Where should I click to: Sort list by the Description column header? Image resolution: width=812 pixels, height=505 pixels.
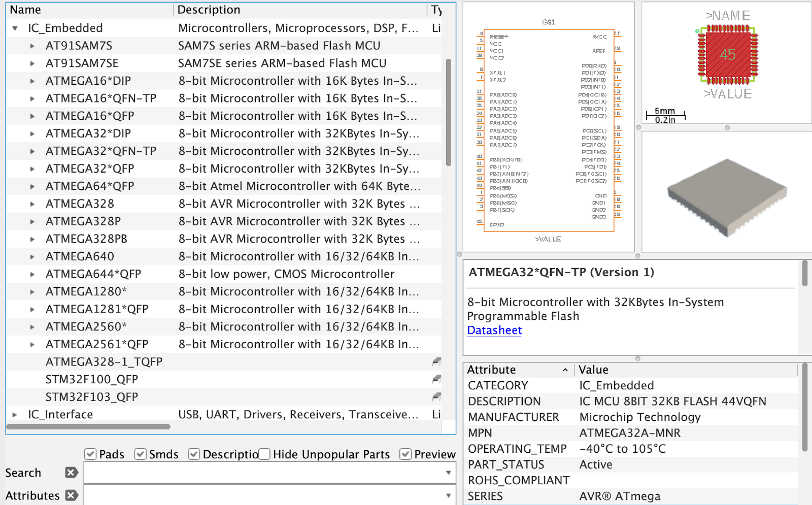coord(300,10)
